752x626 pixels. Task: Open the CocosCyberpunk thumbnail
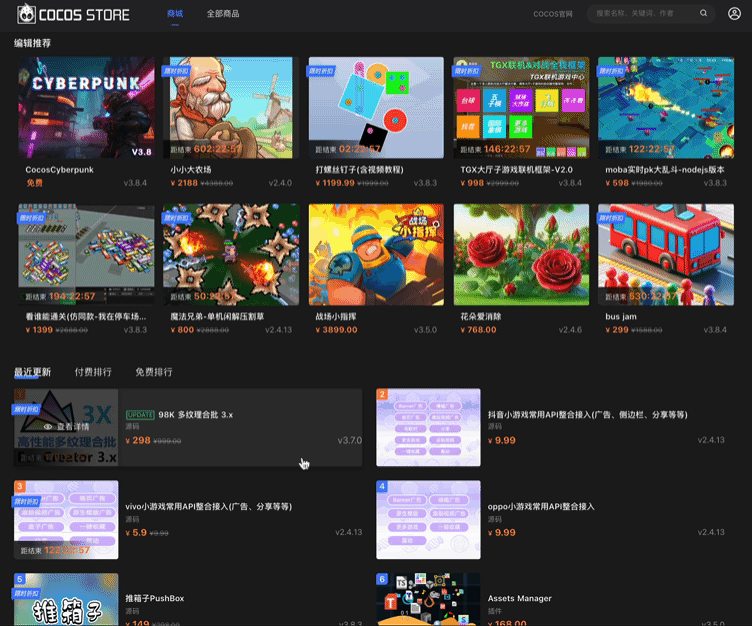pyautogui.click(x=86, y=107)
